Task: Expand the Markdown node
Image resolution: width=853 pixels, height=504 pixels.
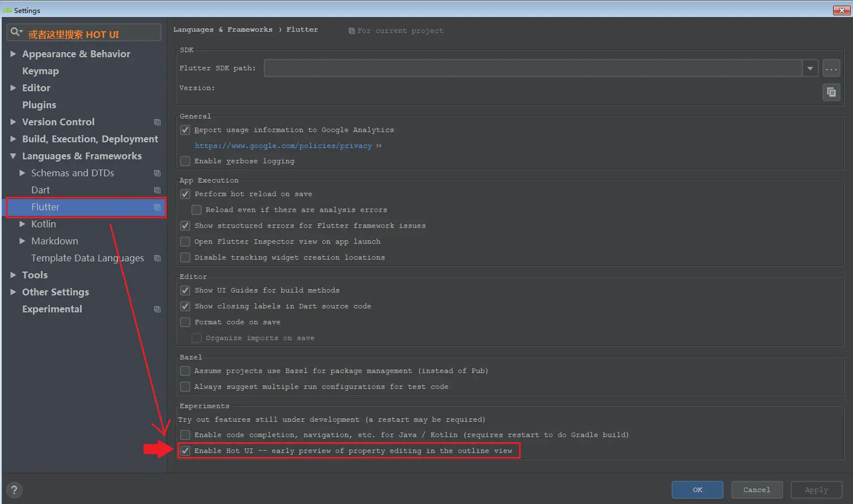Action: pos(22,241)
